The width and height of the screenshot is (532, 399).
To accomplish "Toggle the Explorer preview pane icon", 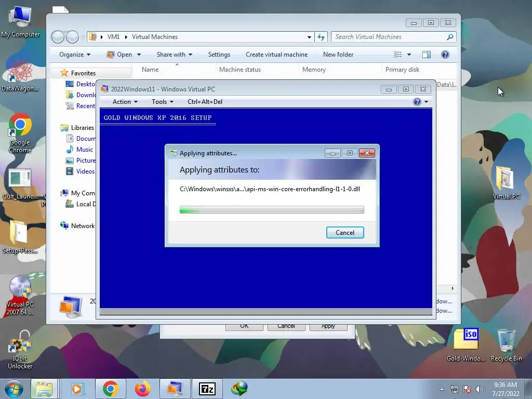I will 427,55.
